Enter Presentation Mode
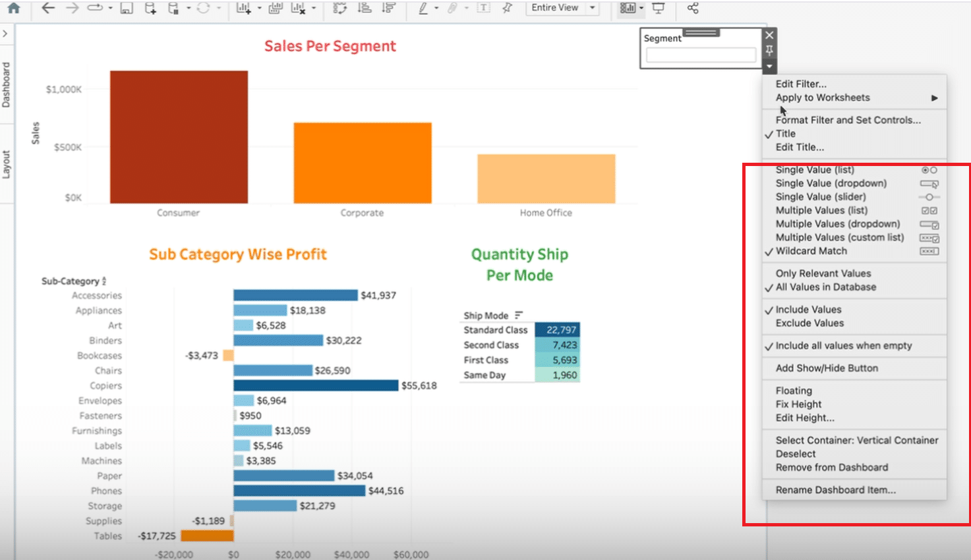Screen dimensions: 971x560 [x=658, y=8]
